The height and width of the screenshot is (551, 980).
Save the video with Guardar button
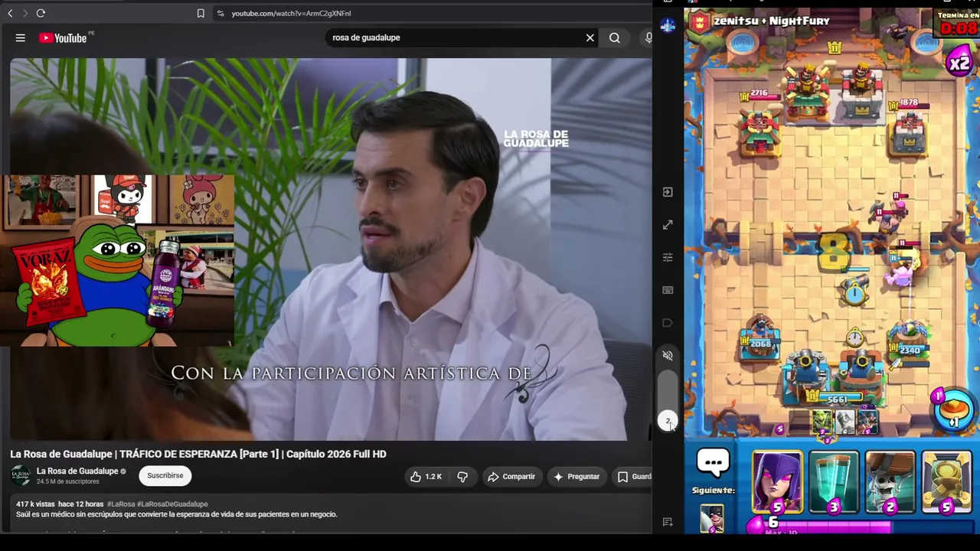(x=635, y=477)
